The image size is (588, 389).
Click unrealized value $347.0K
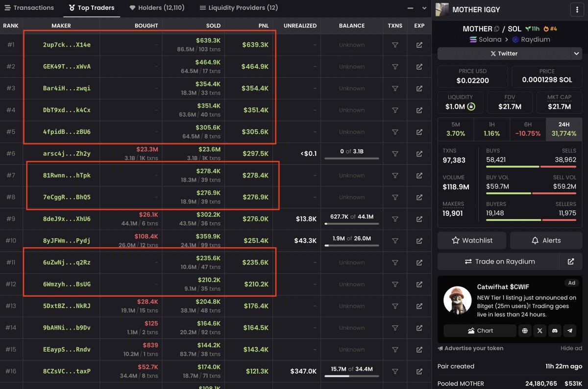point(303,371)
